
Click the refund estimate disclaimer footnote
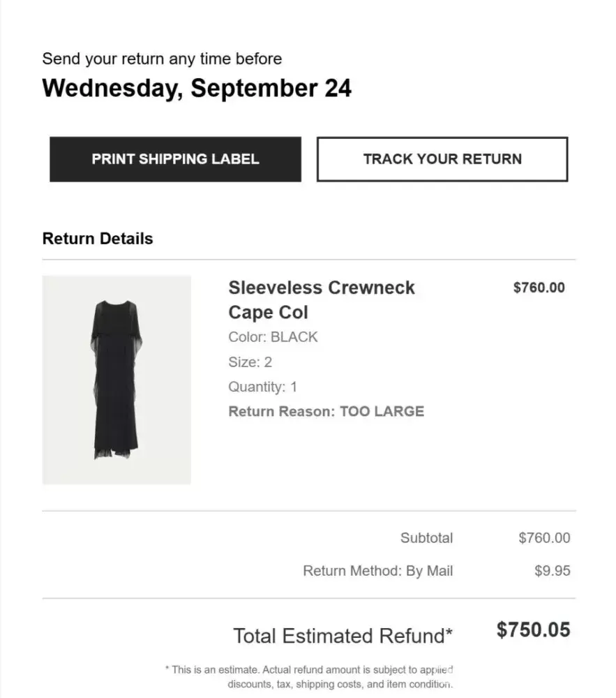(x=310, y=677)
